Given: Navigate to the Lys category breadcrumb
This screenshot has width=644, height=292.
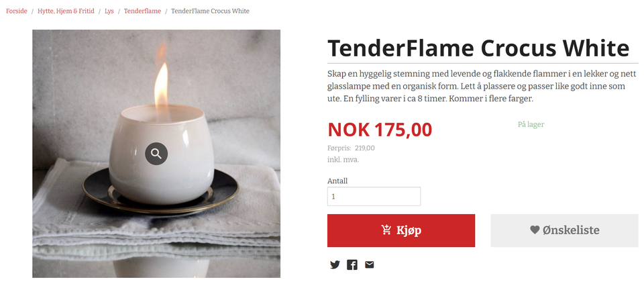Looking at the screenshot, I should (x=109, y=11).
